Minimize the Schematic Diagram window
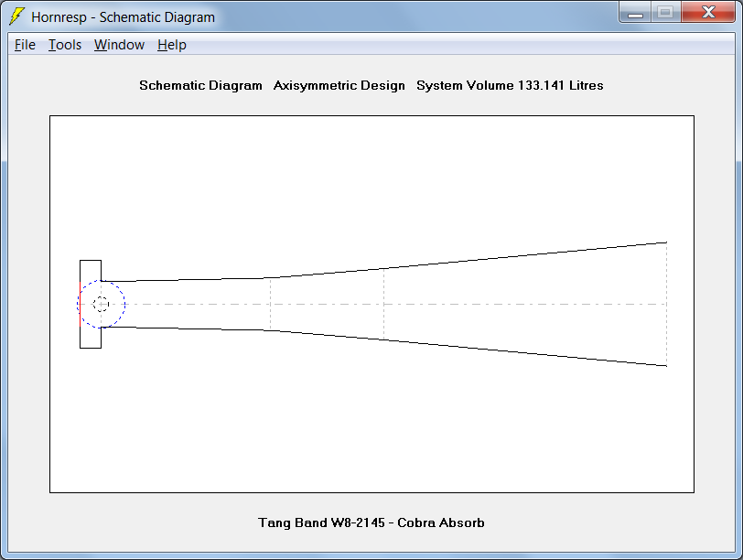The image size is (743, 560). coord(635,12)
